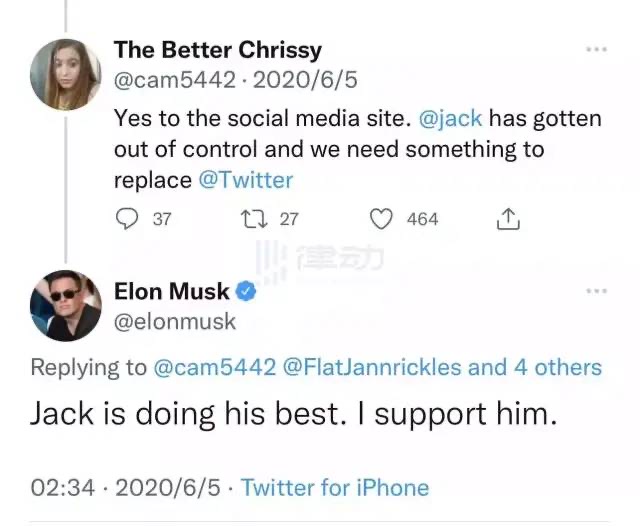Open The Better Chrissy profile picture
Viewport: 640px width, 526px height.
click(66, 75)
